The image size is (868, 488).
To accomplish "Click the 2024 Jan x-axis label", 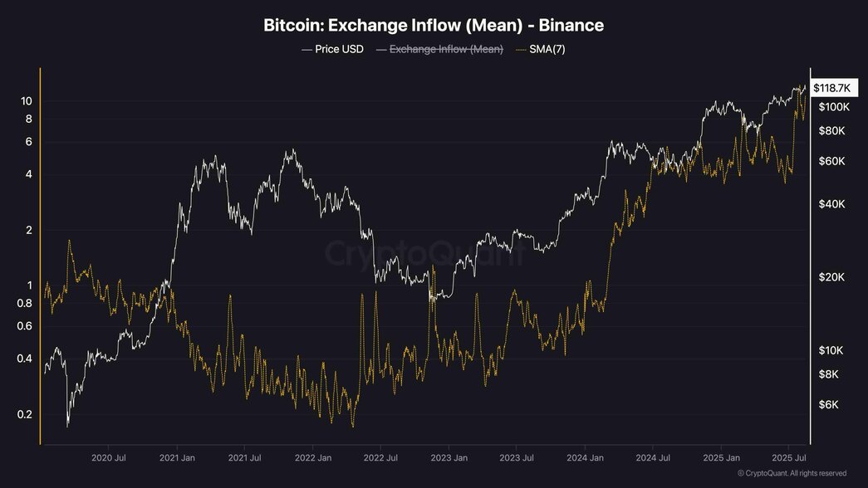I will pyautogui.click(x=584, y=457).
